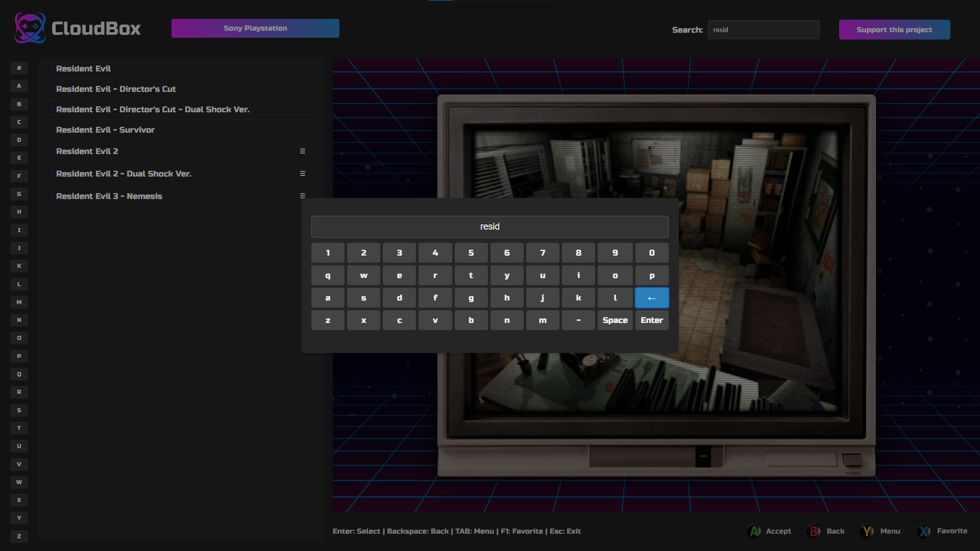This screenshot has width=980, height=551.
Task: Jump to letter H in alphabet index
Action: [19, 212]
